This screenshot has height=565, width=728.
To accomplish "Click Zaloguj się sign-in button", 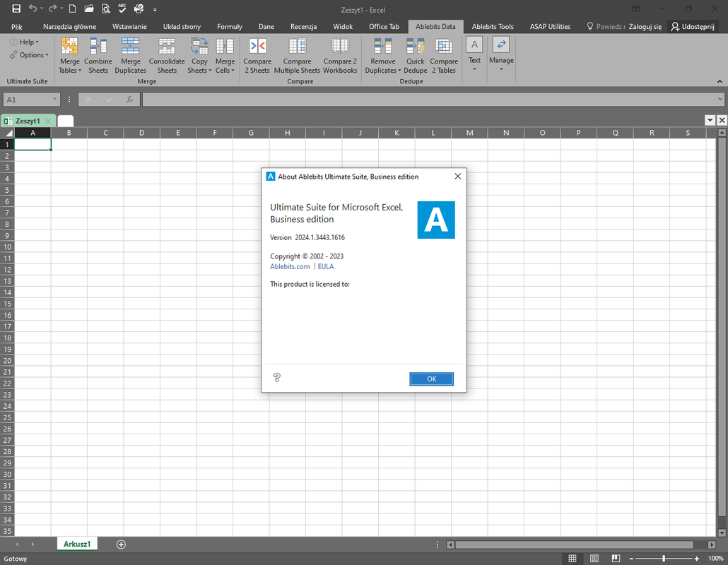I will [x=645, y=26].
